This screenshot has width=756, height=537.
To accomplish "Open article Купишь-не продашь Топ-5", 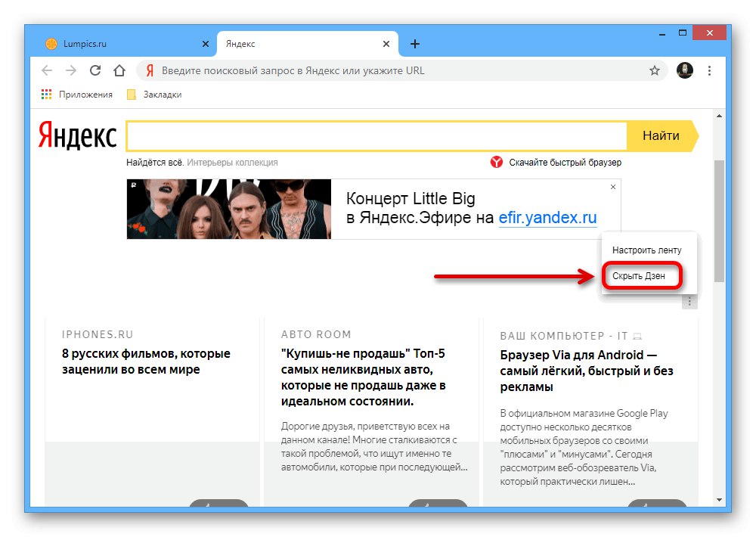I will 363,377.
